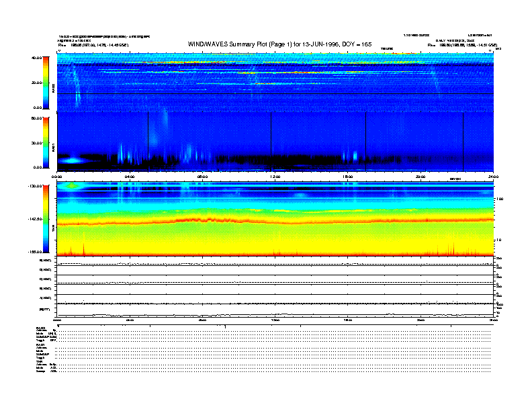This screenshot has height=411, width=532.
Task: Click the -130.00 label on TNR scale
Action: coord(35,186)
